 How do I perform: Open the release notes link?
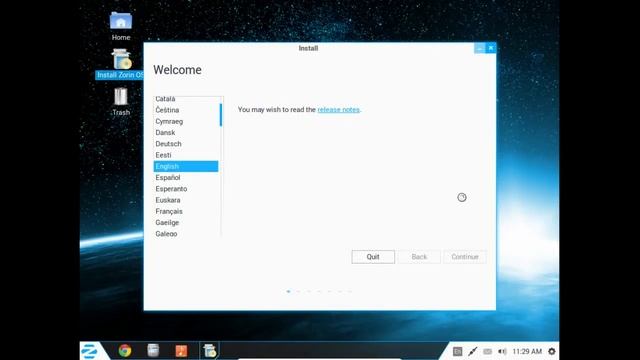pyautogui.click(x=338, y=109)
